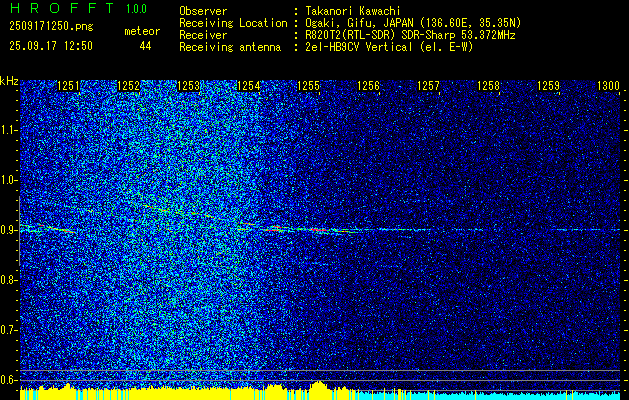Click the receiver info R820T2(RTL-SDR) line
Screen dimensions: 629x400
(x=410, y=35)
